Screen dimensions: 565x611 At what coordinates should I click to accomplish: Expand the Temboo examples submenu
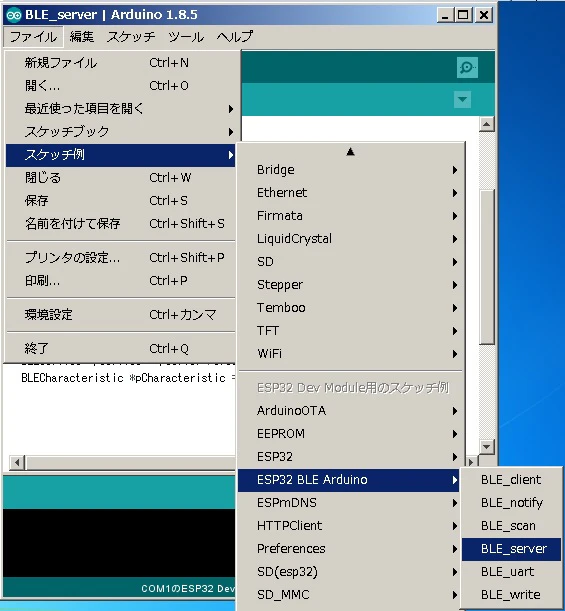tap(350, 308)
